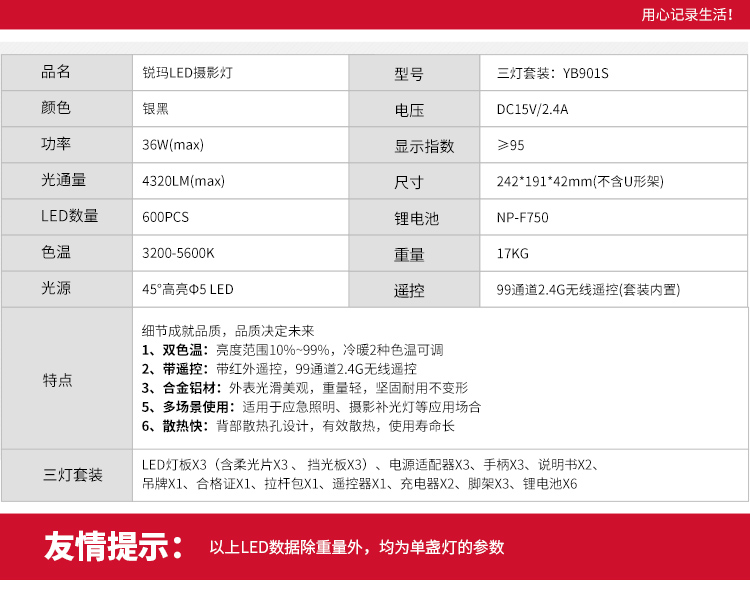Click the '3200-5600K' color temperature value
The image size is (750, 600).
pyautogui.click(x=178, y=253)
